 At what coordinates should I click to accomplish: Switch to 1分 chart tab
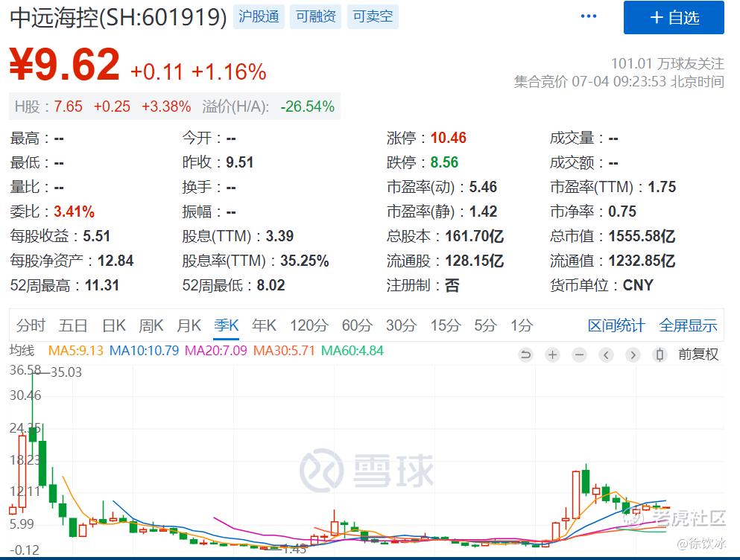point(522,325)
